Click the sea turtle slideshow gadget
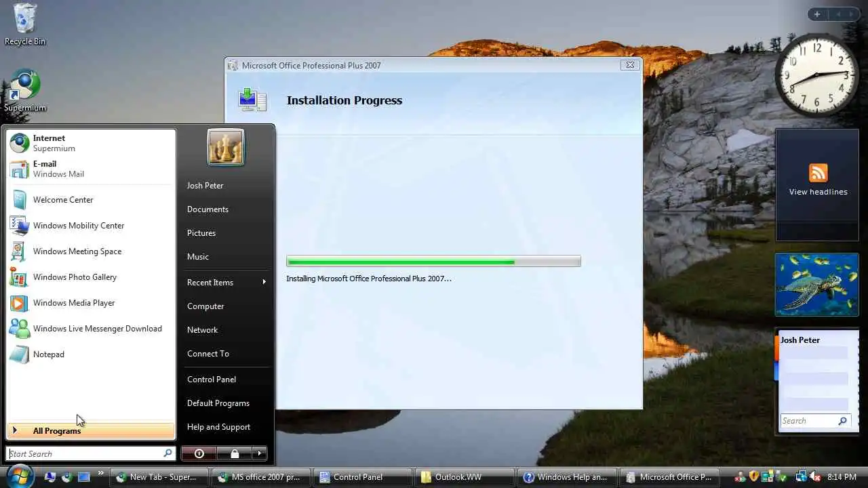The image size is (868, 488). click(816, 285)
